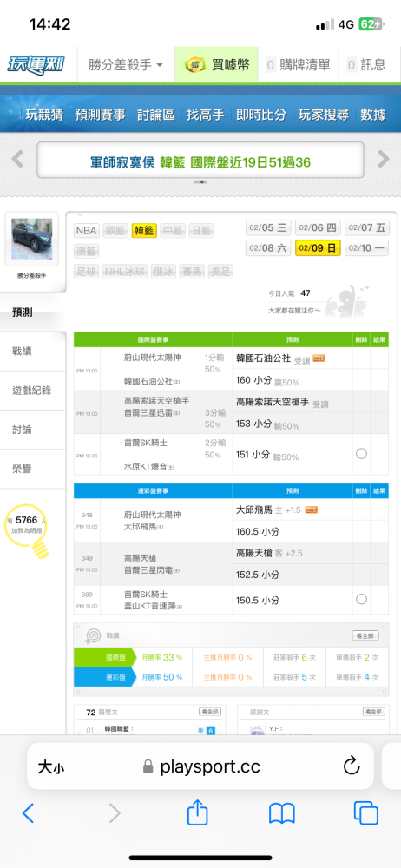Go to 預測賽事 menu item

(101, 115)
